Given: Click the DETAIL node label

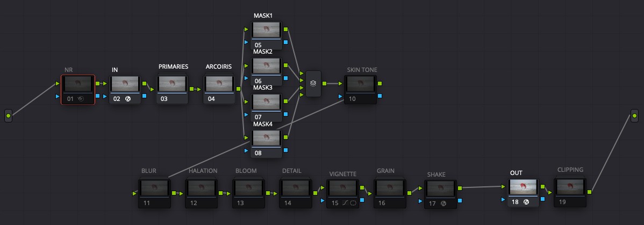Looking at the screenshot, I should (291, 171).
